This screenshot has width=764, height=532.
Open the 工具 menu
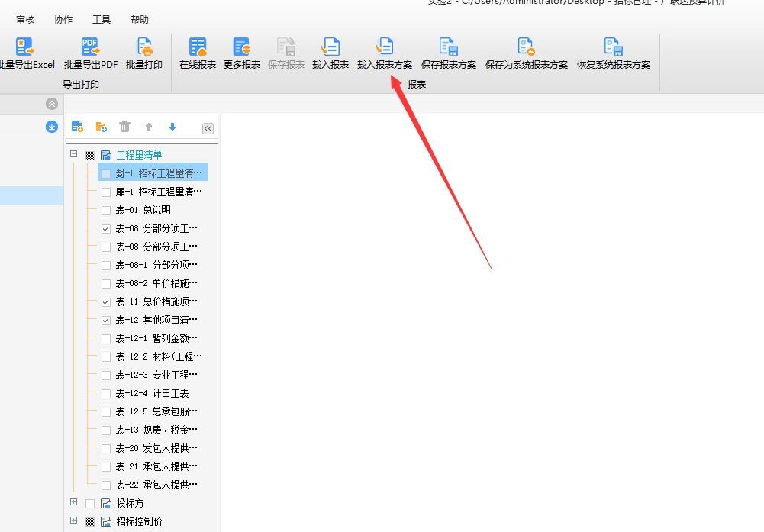click(101, 19)
